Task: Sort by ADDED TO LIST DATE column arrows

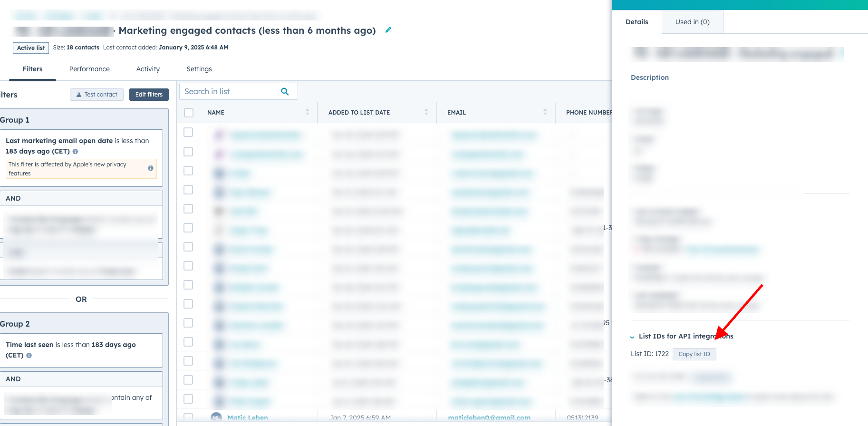Action: (x=426, y=112)
